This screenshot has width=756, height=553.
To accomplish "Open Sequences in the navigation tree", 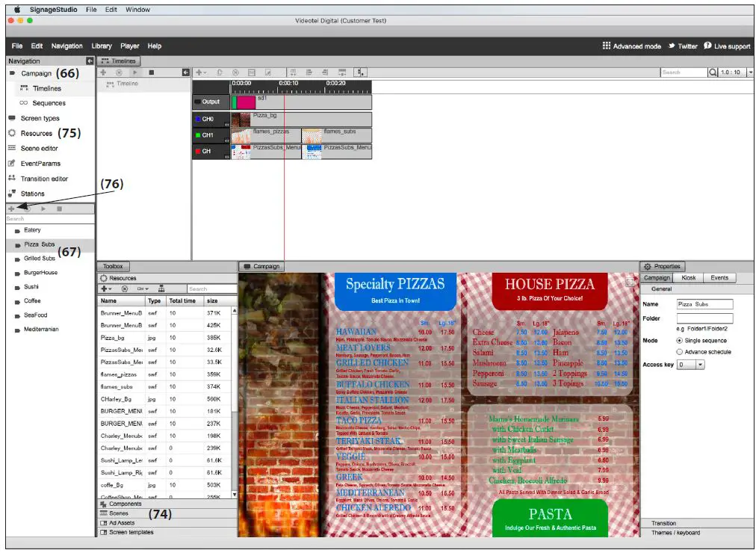I will coord(49,103).
